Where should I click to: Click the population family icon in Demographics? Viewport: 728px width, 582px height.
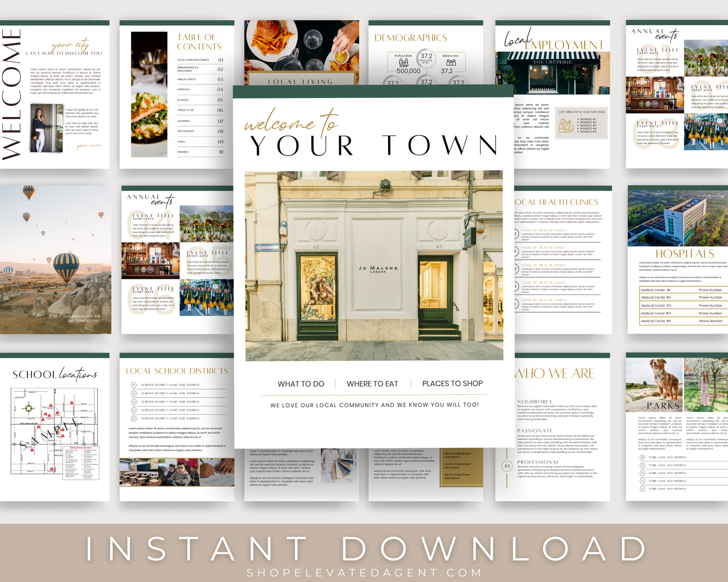[x=403, y=63]
